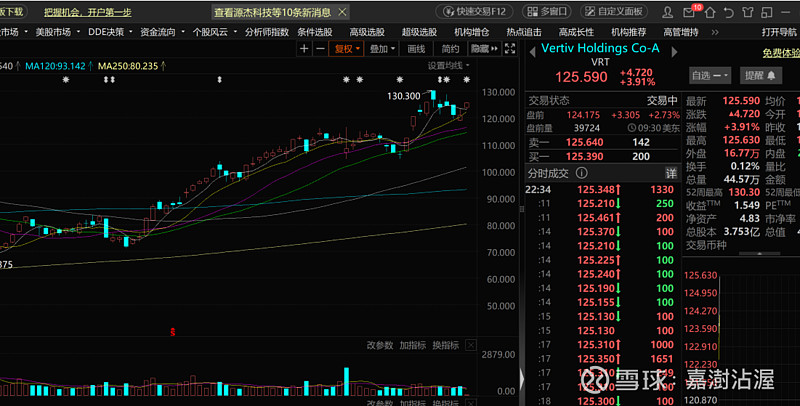Set a price alert with 提醒 bell

click(760, 75)
